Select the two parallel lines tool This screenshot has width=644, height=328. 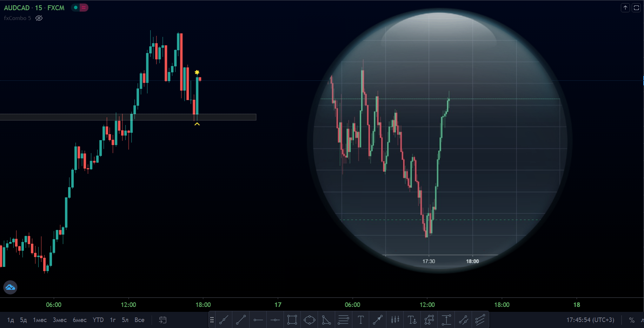coord(463,320)
